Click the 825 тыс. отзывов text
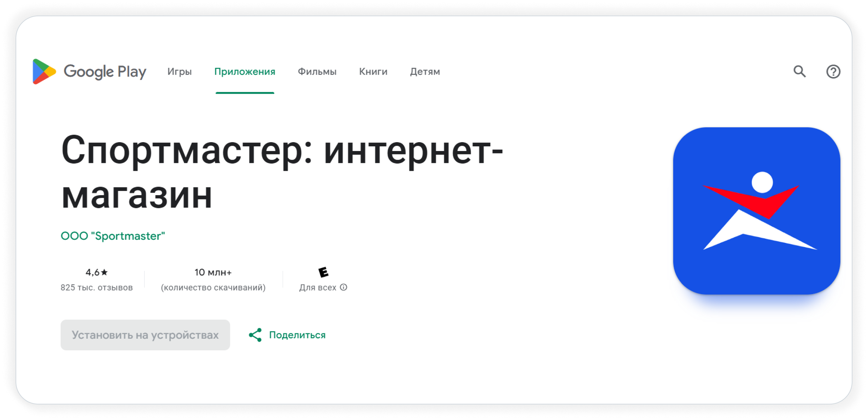The width and height of the screenshot is (868, 420). tap(96, 287)
